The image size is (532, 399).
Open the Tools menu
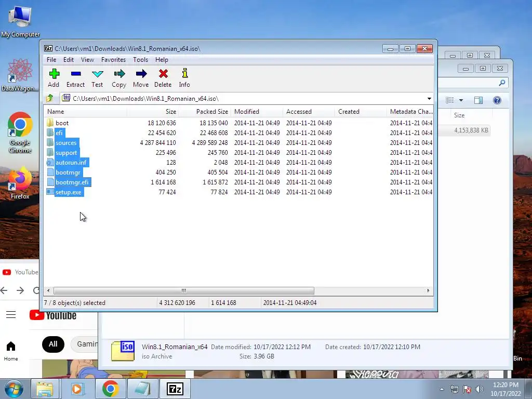(x=140, y=60)
